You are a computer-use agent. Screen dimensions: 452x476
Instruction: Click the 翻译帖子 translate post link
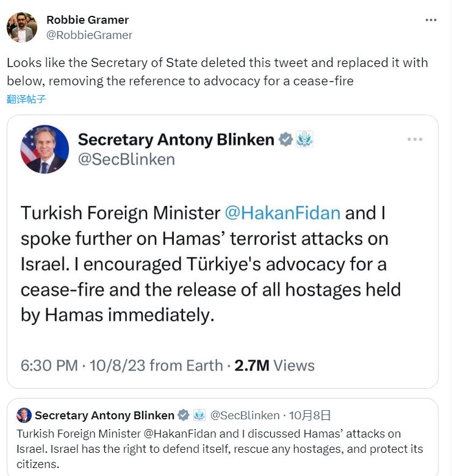[26, 98]
